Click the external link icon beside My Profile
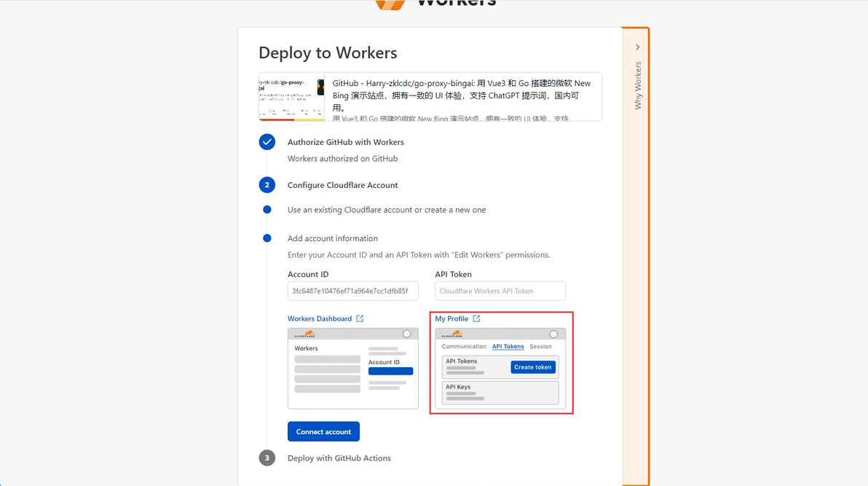 (x=477, y=318)
